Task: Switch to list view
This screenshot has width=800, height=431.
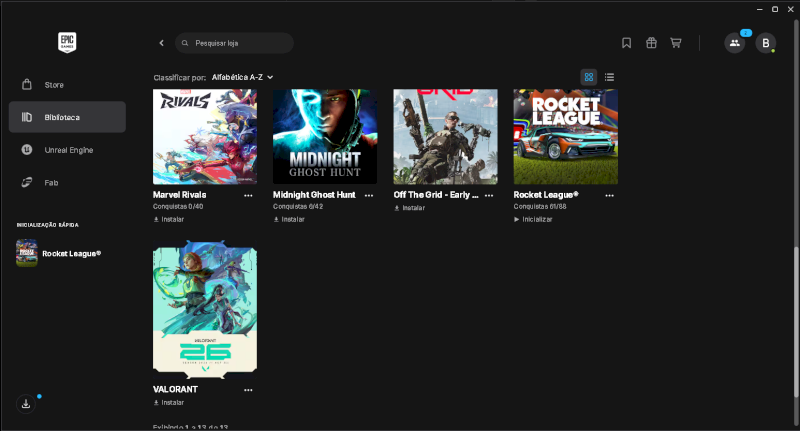Action: pos(609,77)
